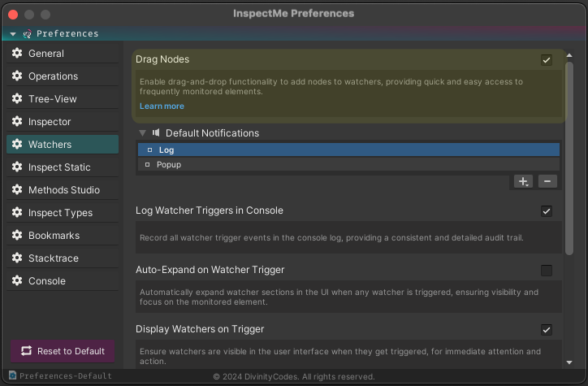Open Inspect Static preferences
The height and width of the screenshot is (386, 588).
[x=63, y=167]
